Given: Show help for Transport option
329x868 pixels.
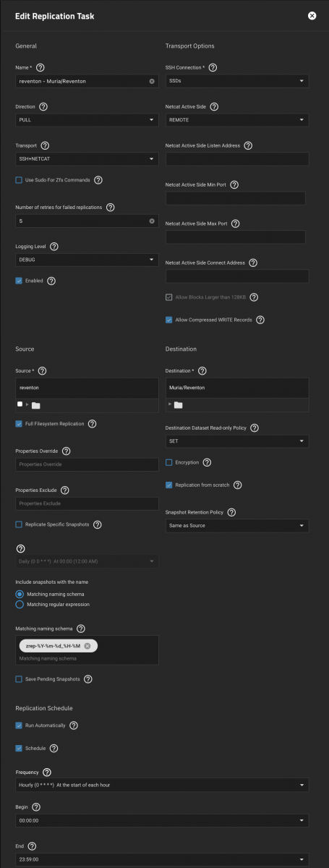Looking at the screenshot, I should [46, 145].
